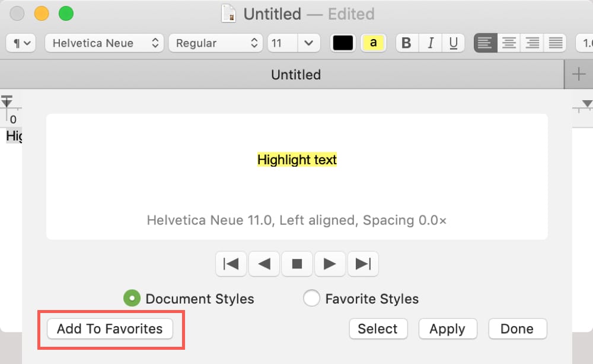Open paragraph styles menu
The image size is (593, 364).
point(21,43)
